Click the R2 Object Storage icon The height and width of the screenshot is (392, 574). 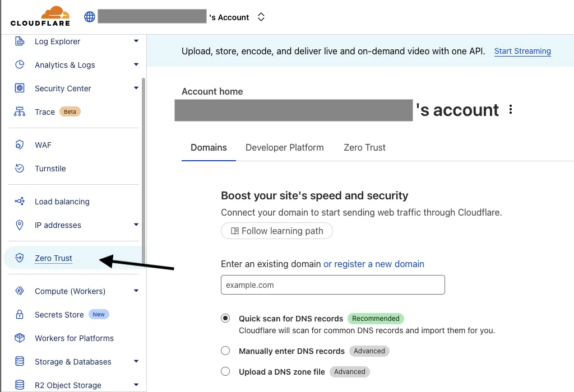pos(20,385)
